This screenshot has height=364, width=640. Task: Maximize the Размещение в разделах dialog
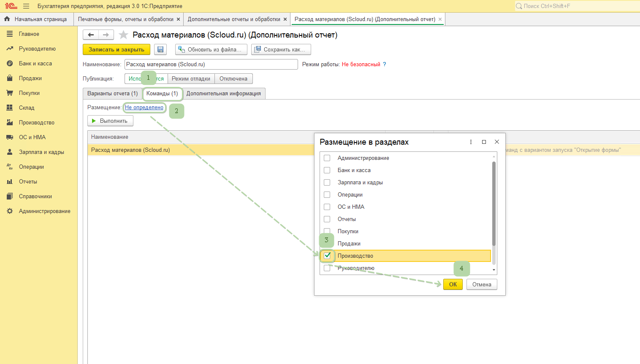[x=484, y=142]
